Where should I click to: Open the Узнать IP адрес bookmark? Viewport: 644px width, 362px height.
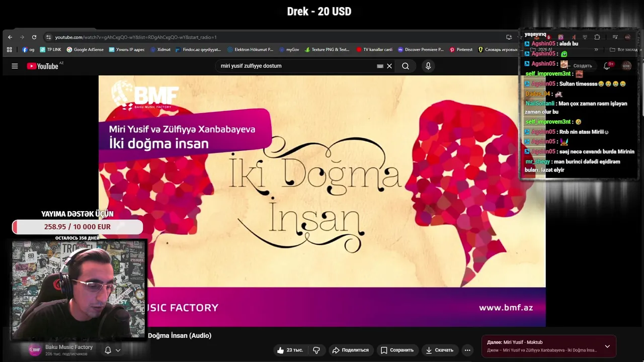click(x=127, y=50)
